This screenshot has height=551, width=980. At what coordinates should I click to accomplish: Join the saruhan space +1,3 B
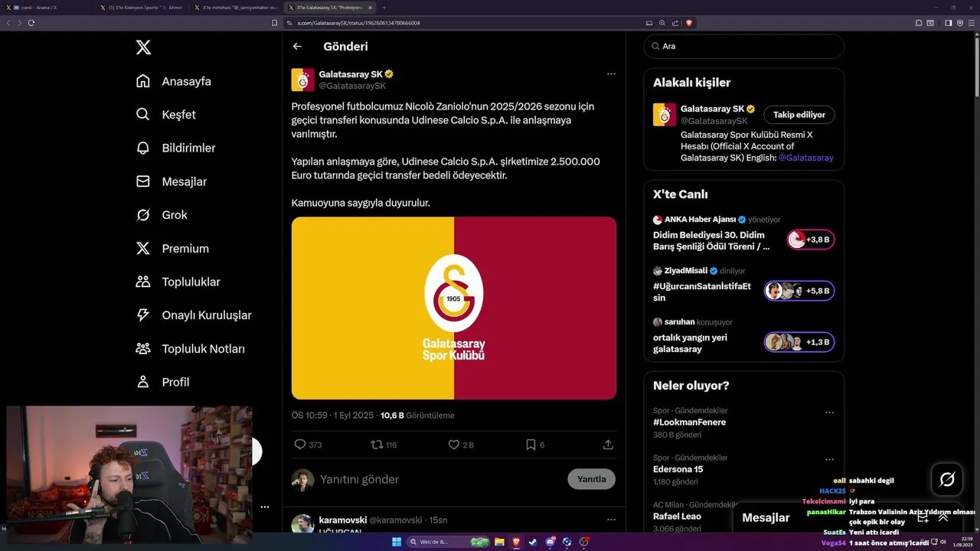pos(799,342)
